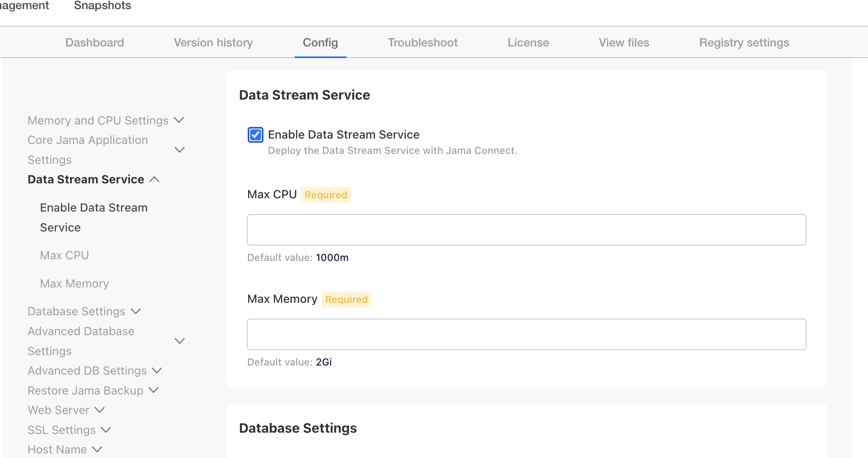Expand Database Settings chevron in sidebar
This screenshot has height=458, width=868.
coord(136,311)
